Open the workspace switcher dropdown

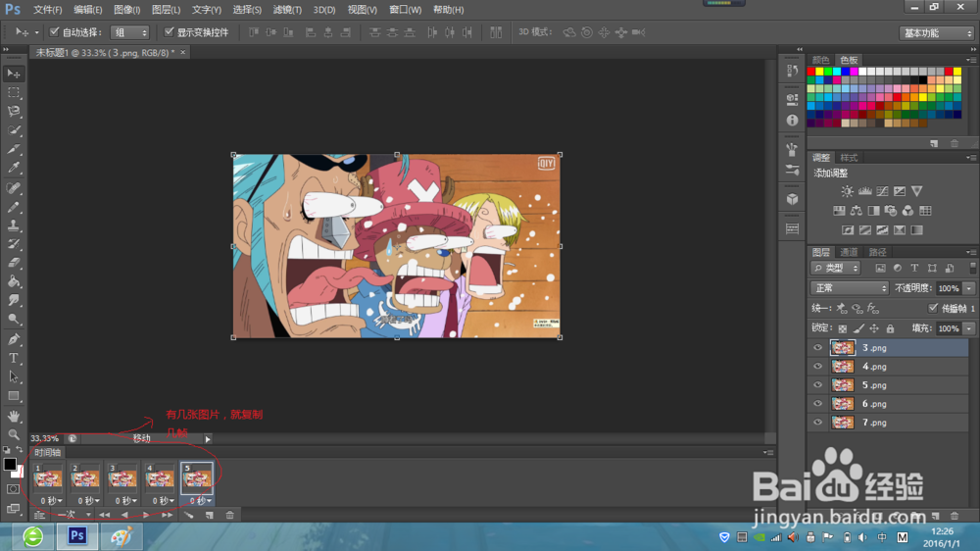click(x=936, y=32)
